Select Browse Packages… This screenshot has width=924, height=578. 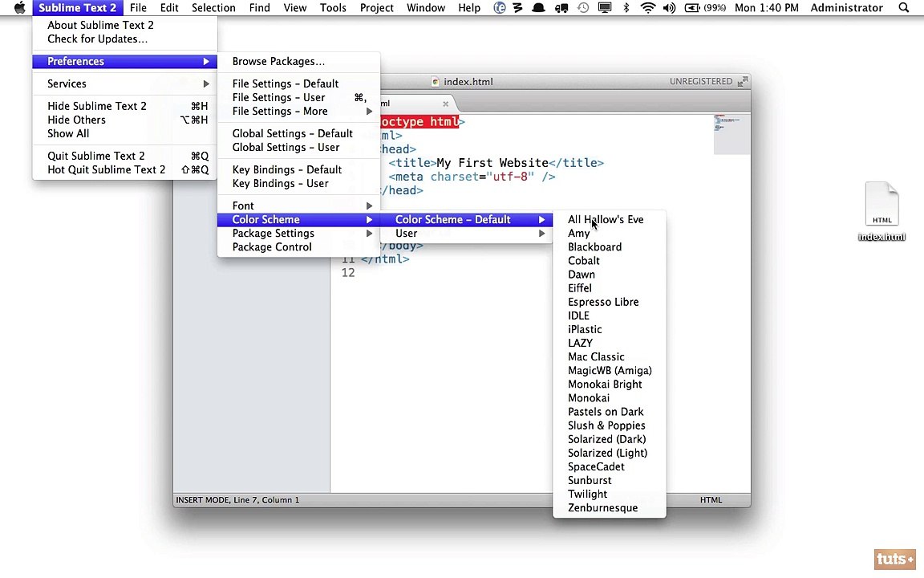[x=298, y=61]
